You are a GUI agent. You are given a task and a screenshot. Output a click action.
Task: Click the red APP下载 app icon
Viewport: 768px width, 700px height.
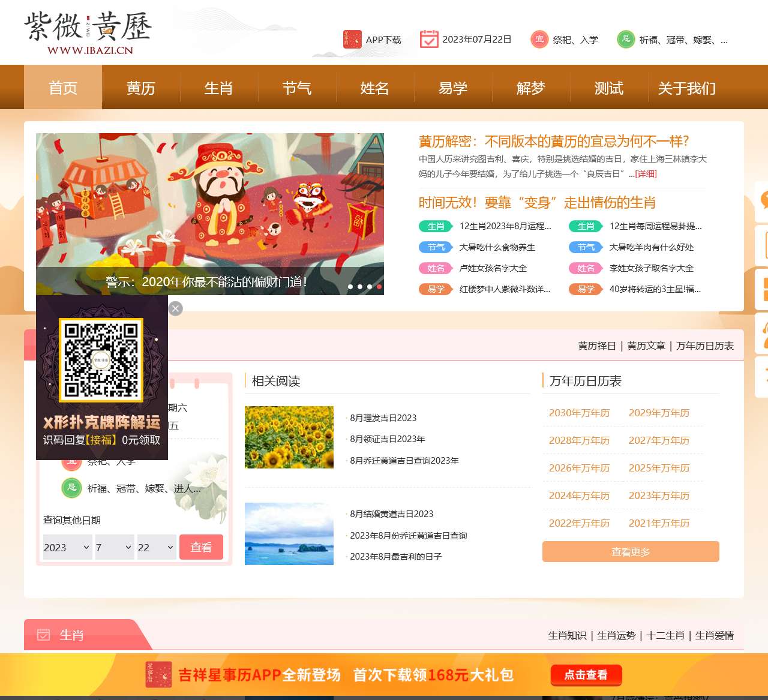352,40
